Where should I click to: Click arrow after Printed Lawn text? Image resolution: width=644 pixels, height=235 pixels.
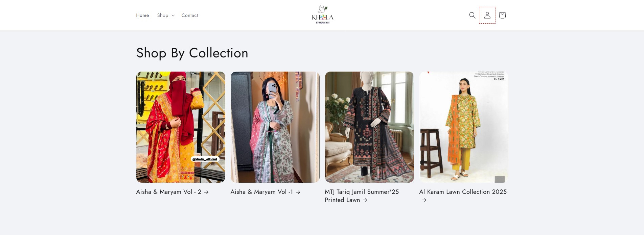pos(365,200)
